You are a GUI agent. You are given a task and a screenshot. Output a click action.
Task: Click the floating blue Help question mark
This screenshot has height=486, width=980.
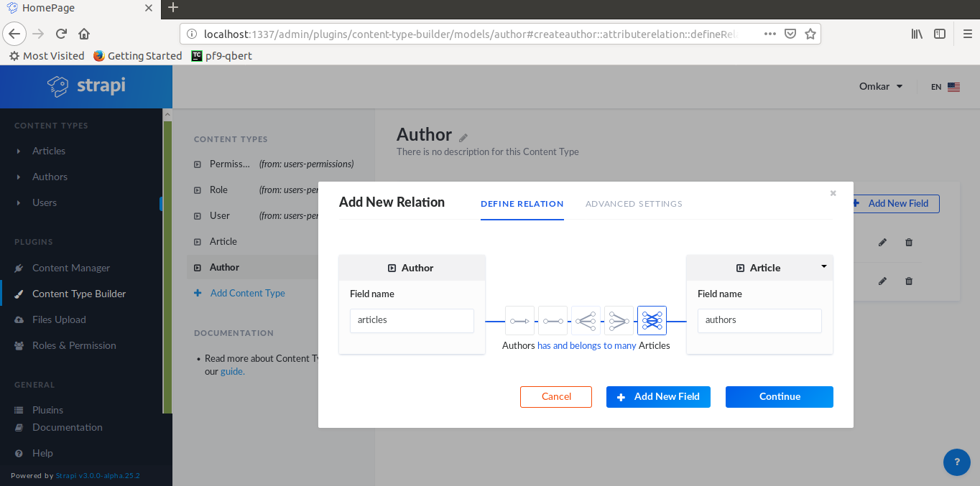(956, 462)
